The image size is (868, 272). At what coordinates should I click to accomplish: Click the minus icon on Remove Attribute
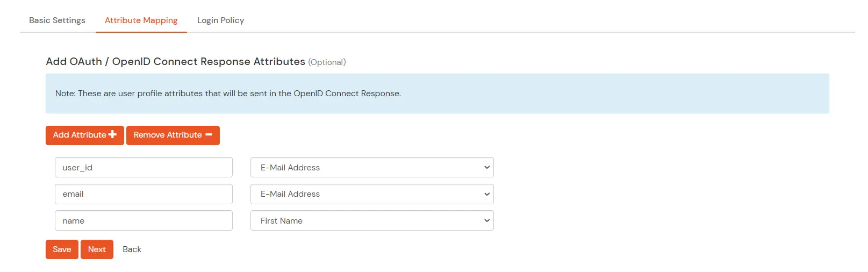[209, 135]
